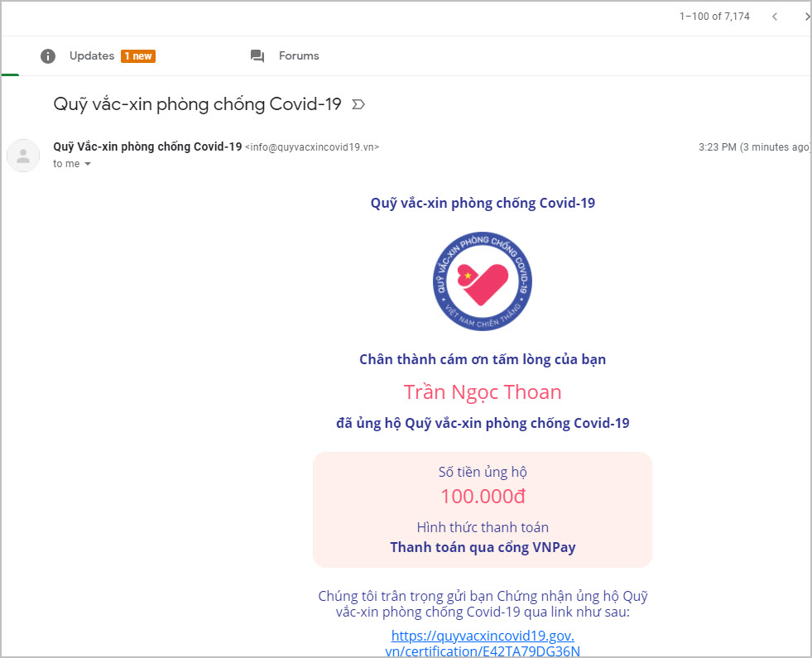This screenshot has width=812, height=658.
Task: Click "Thanh toán qua cổng VNPay" text
Action: coord(483,547)
